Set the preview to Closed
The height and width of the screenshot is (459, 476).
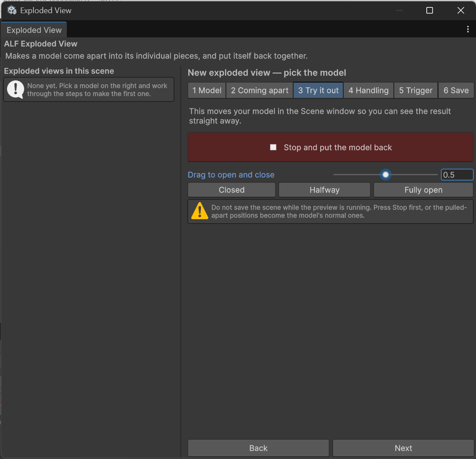pos(231,190)
